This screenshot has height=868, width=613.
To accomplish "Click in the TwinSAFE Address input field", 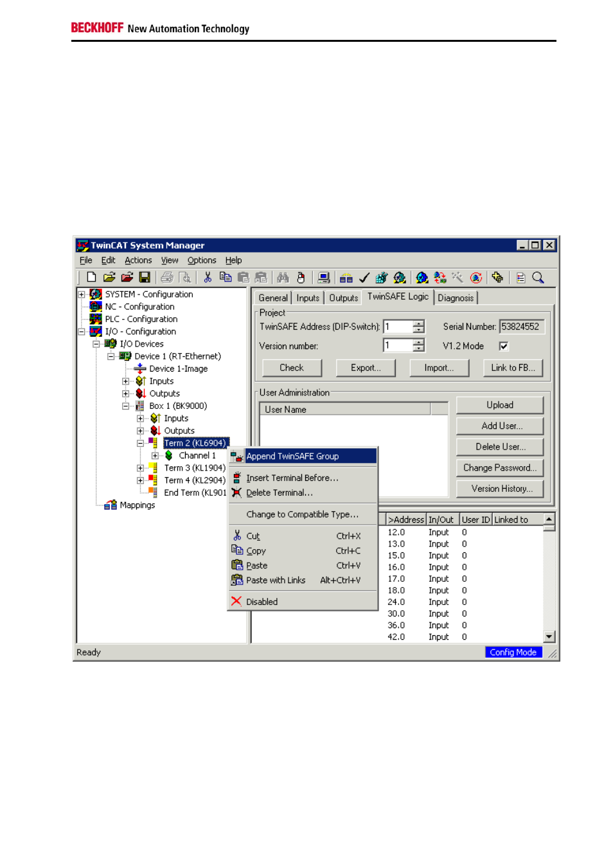I will point(398,327).
